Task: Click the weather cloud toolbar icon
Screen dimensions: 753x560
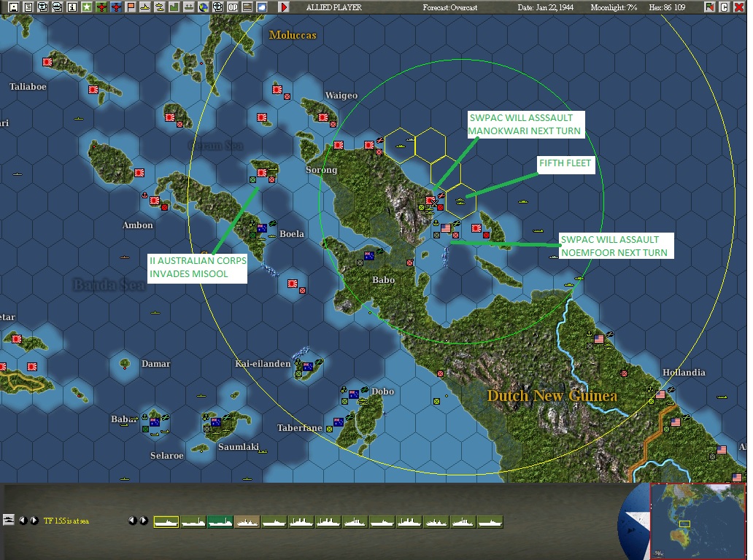Action: tap(261, 7)
